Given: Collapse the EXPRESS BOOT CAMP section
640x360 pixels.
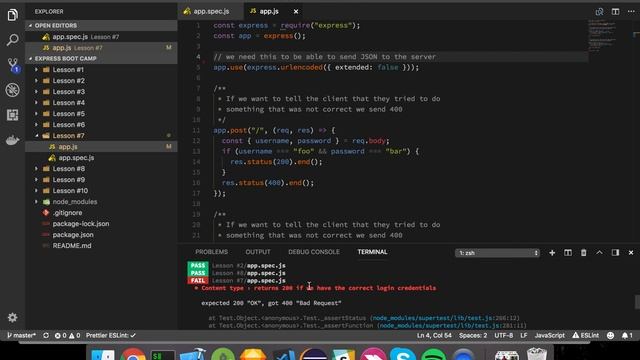Looking at the screenshot, I should point(101,58).
